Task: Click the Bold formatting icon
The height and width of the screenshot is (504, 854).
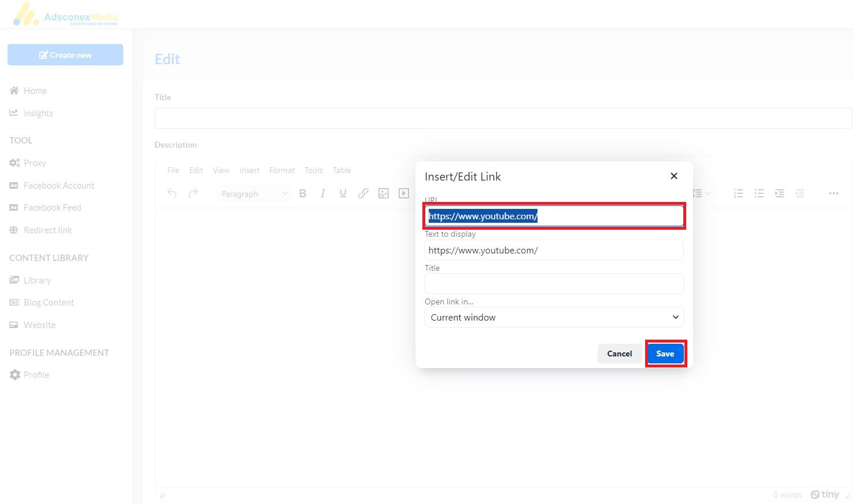Action: 303,193
